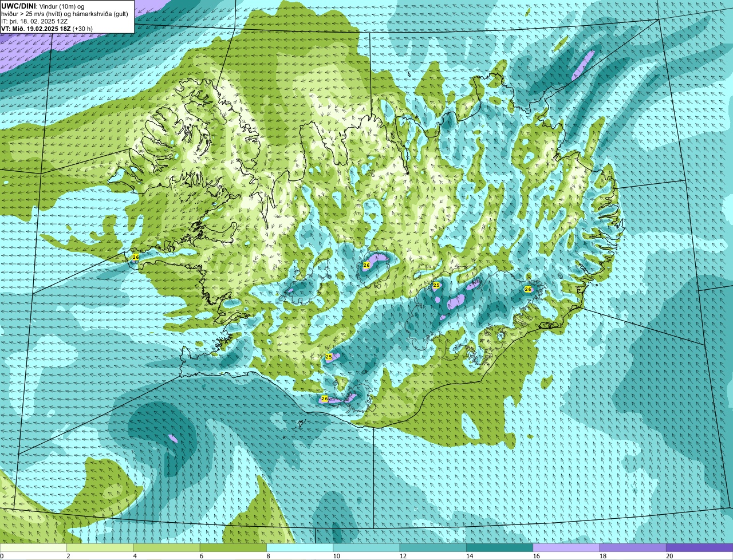Viewport: 733px width, 560px height.
Task: Click the 6–8 olive green legend swatch
Action: click(234, 548)
